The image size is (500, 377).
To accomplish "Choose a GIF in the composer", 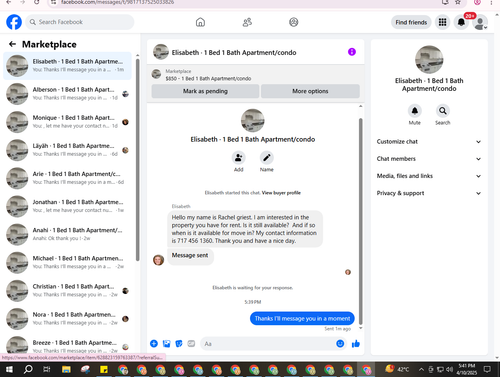I will [x=191, y=343].
